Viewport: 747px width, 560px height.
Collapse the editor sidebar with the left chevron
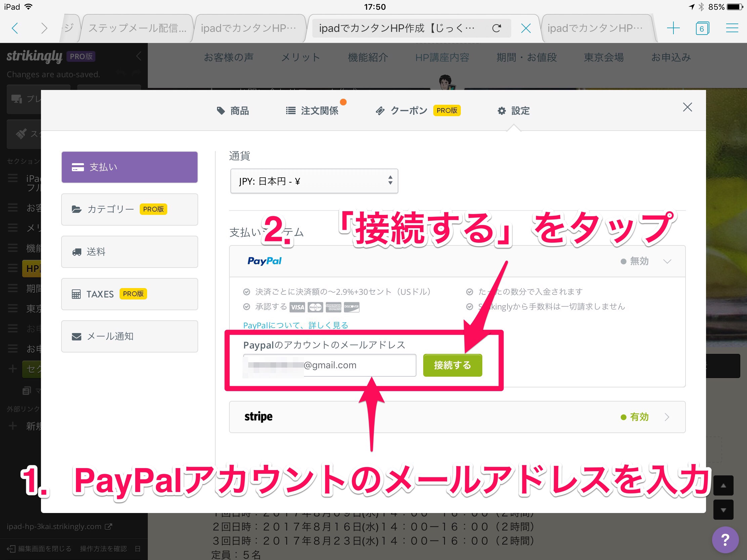139,56
